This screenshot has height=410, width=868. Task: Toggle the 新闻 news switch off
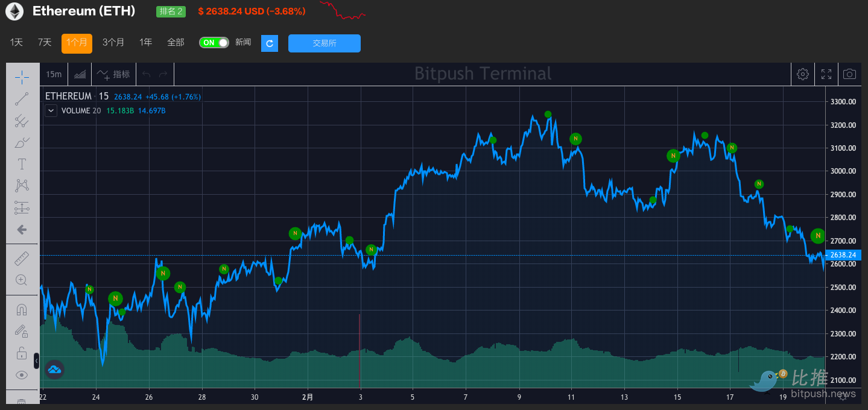214,43
